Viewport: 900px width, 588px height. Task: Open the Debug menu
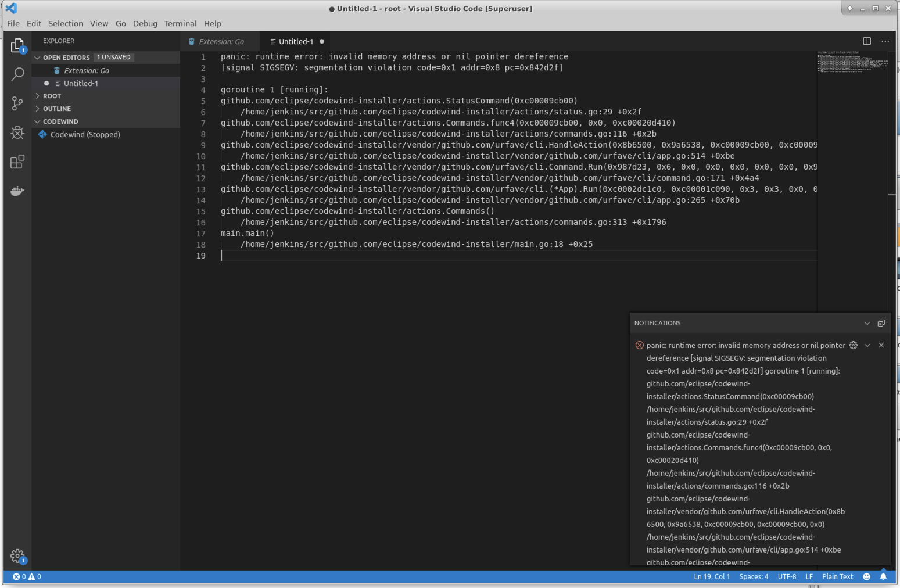(x=145, y=24)
